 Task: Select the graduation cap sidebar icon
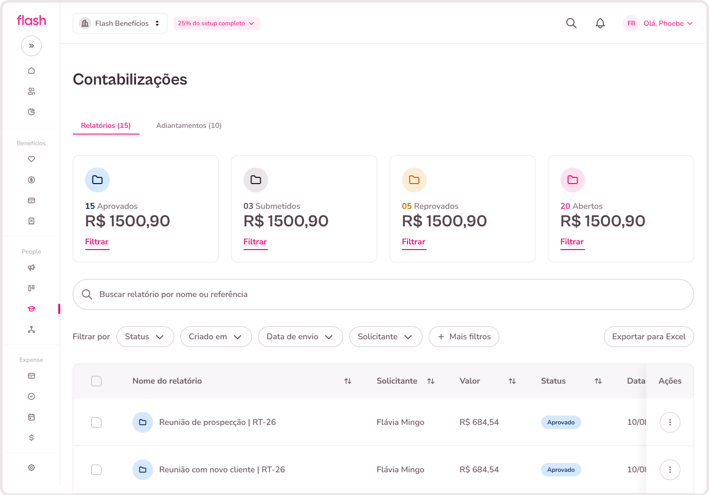[x=31, y=309]
